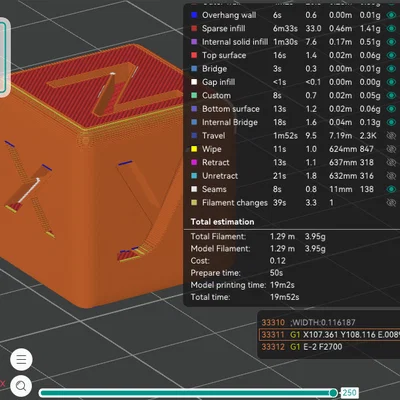Click the layer slider handle at the bottom
Screen dimensions: 400x400
333,392
